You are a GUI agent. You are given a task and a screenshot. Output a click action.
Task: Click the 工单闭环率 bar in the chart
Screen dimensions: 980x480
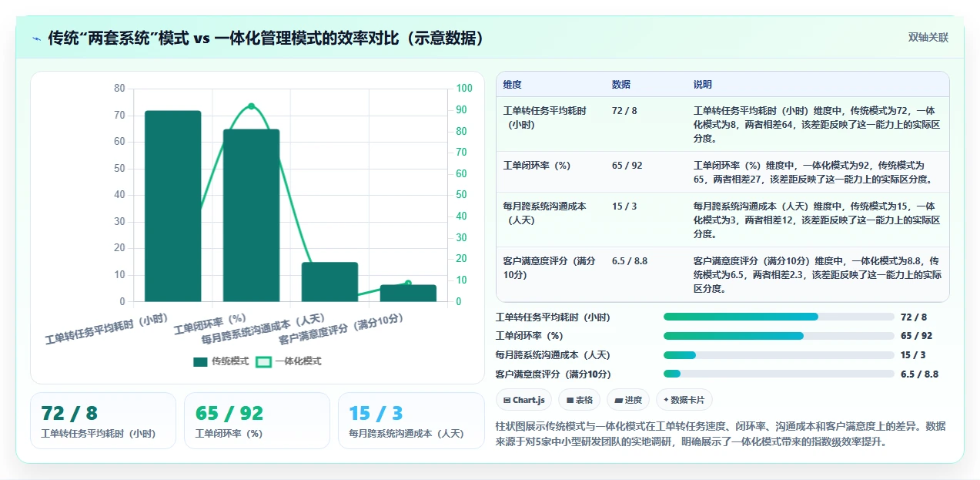(252, 215)
